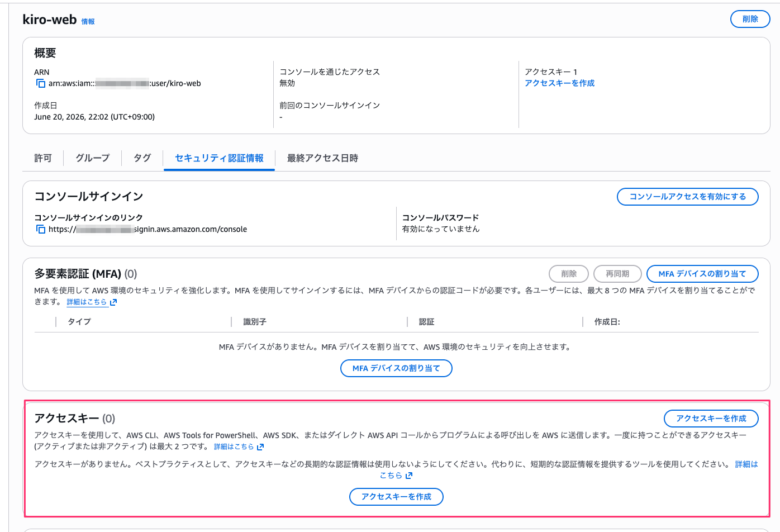Click 有効になっていません password status text

[x=441, y=229]
